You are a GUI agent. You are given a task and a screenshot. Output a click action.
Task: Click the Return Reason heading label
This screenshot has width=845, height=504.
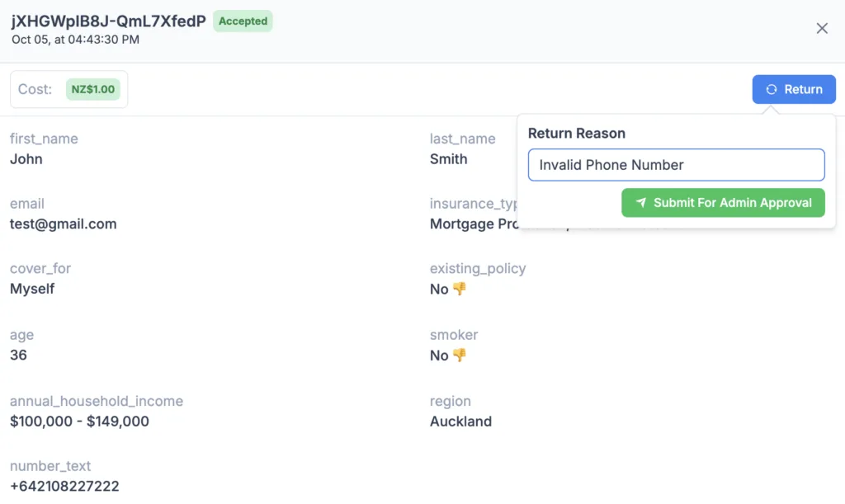576,134
